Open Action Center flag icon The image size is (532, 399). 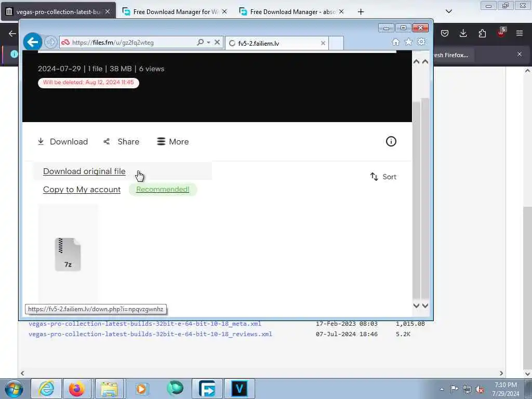[454, 389]
